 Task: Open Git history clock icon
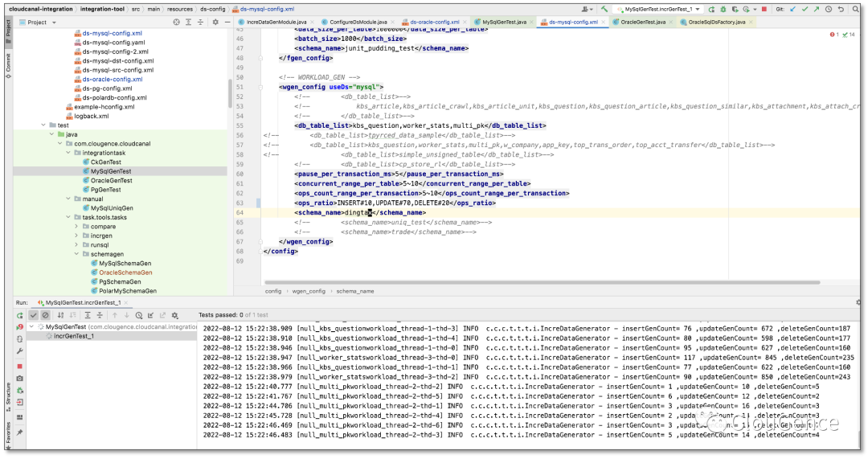(828, 9)
